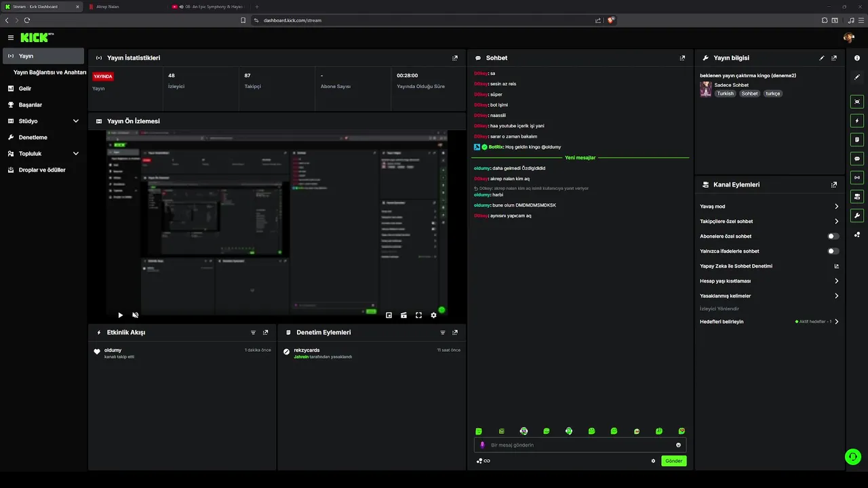Open the hamburger menu next to Kick logo
This screenshot has width=868, height=488.
point(11,38)
